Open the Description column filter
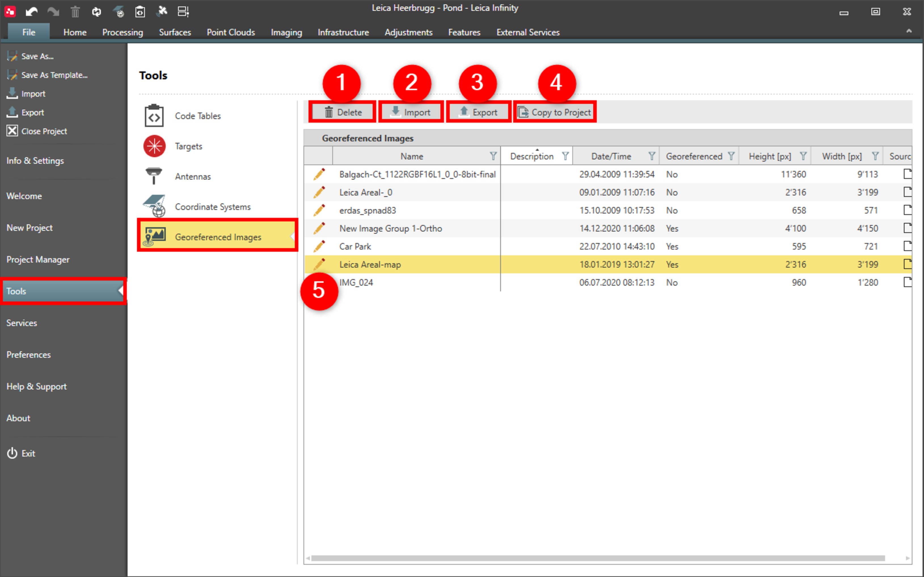 (565, 156)
